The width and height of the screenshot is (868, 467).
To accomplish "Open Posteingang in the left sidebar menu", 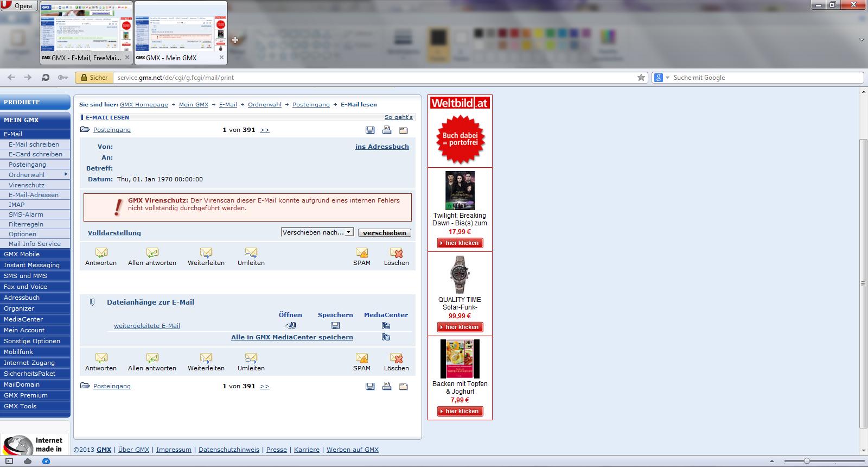I will pyautogui.click(x=27, y=165).
